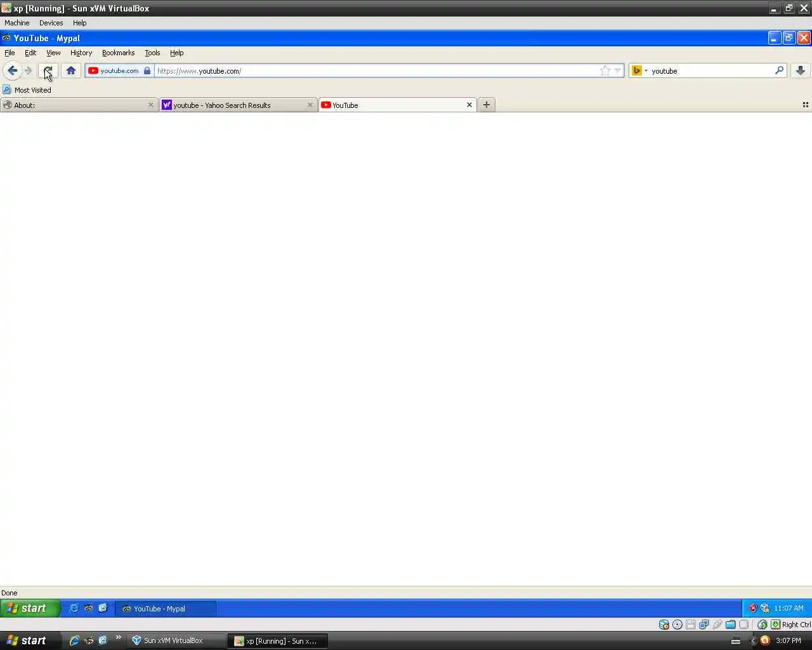812x650 pixels.
Task: Close the About: tab
Action: (x=151, y=105)
